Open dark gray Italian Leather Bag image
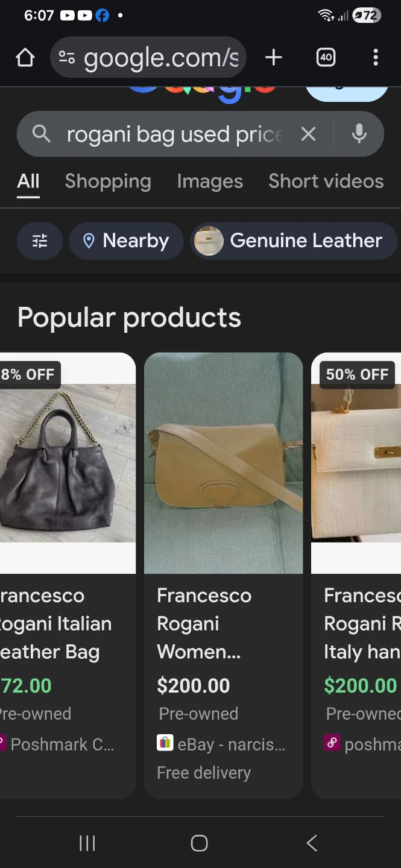Image resolution: width=401 pixels, height=868 pixels. [68, 463]
